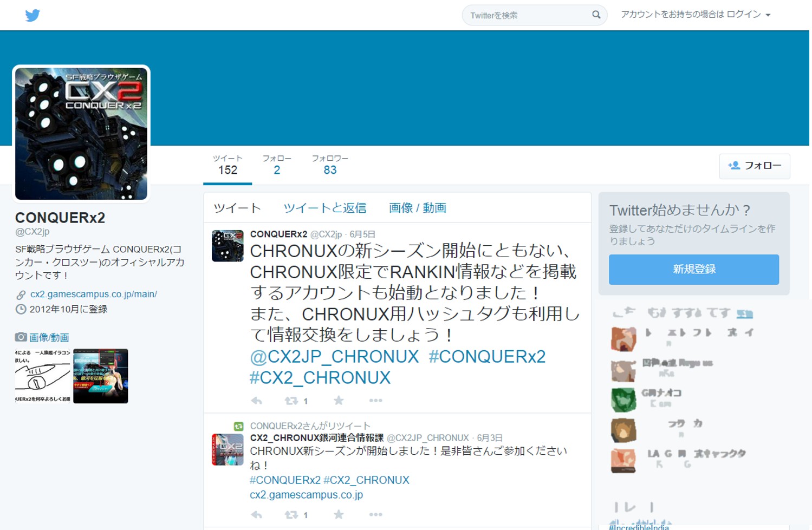812x530 pixels.
Task: Click the Twitter始めませんか？ heading
Action: pos(680,210)
